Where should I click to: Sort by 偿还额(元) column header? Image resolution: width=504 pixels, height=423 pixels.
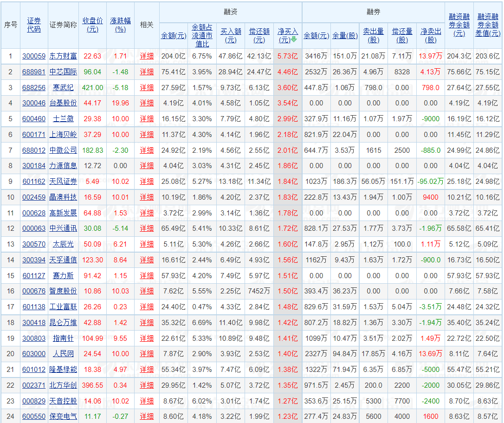259,36
